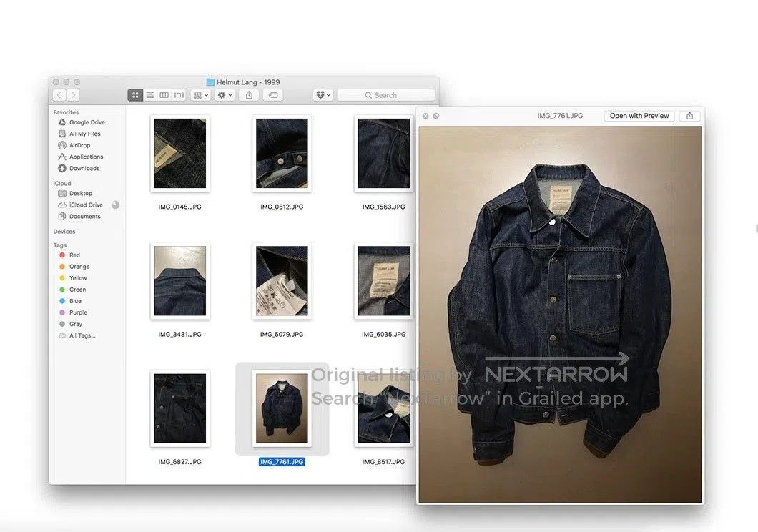This screenshot has height=532, width=758.
Task: Select IMG_5079.JPG thumbnail
Action: [282, 281]
